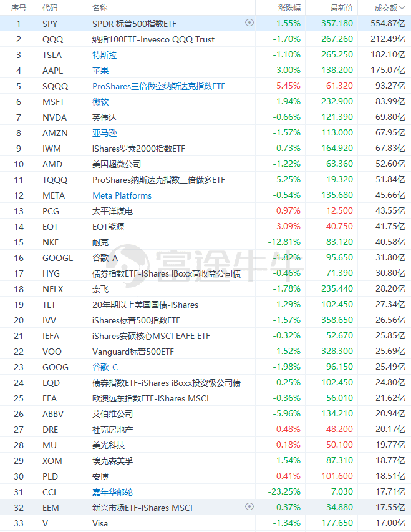Select the TLT ticker code
Image resolution: width=411 pixels, height=532 pixels.
pos(49,305)
